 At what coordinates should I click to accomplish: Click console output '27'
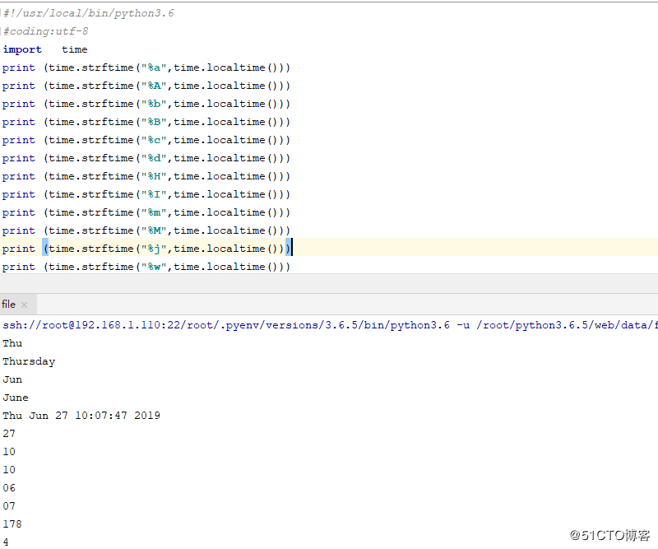coord(9,434)
